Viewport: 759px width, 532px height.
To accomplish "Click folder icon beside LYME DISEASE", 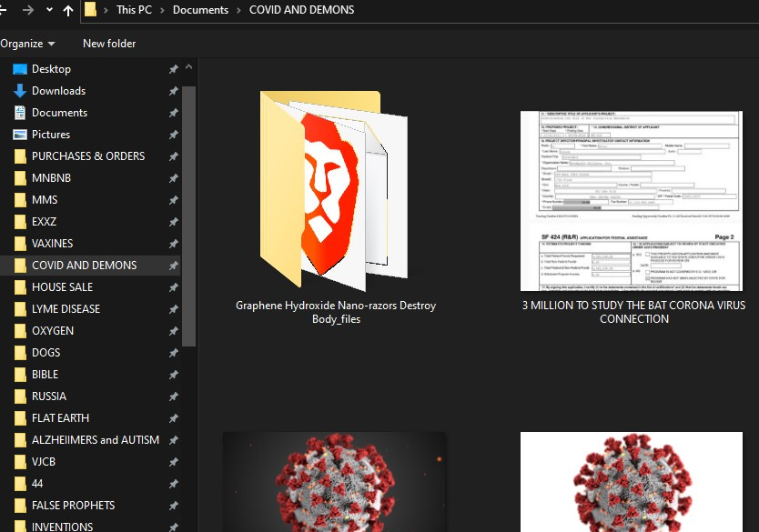I will (20, 309).
